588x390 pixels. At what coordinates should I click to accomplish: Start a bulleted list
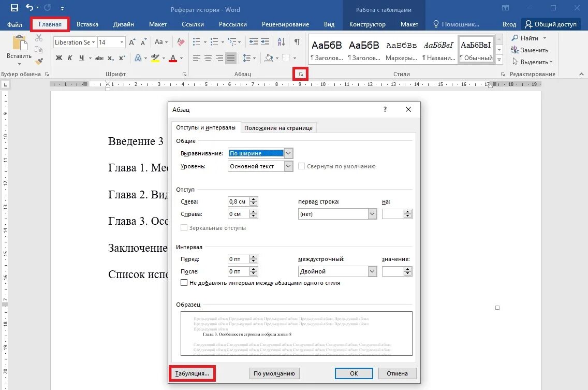[197, 42]
